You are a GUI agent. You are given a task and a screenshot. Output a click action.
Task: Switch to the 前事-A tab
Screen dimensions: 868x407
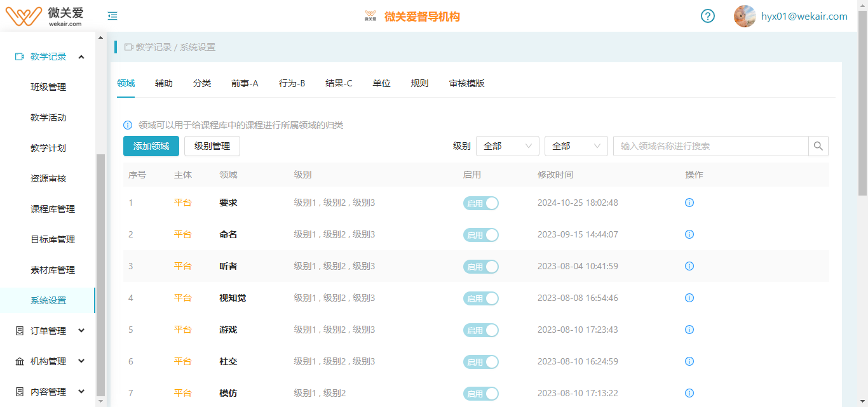click(x=245, y=83)
